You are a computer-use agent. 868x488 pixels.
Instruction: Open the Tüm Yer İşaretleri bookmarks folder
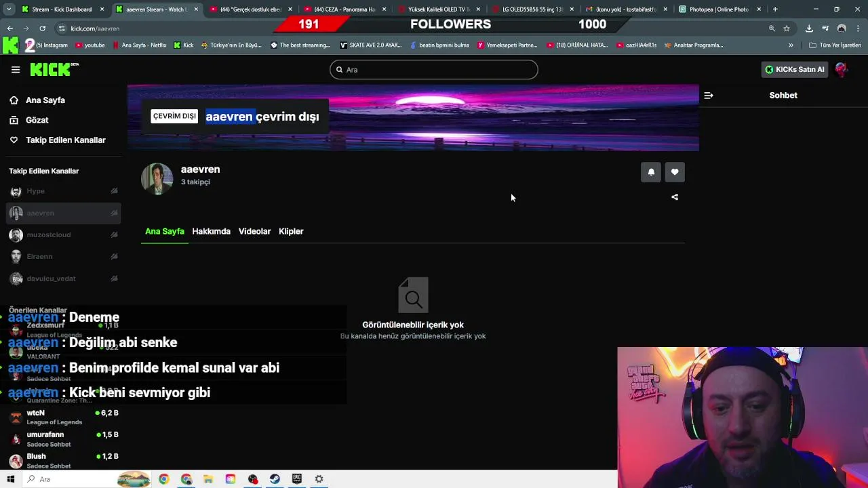tap(835, 45)
